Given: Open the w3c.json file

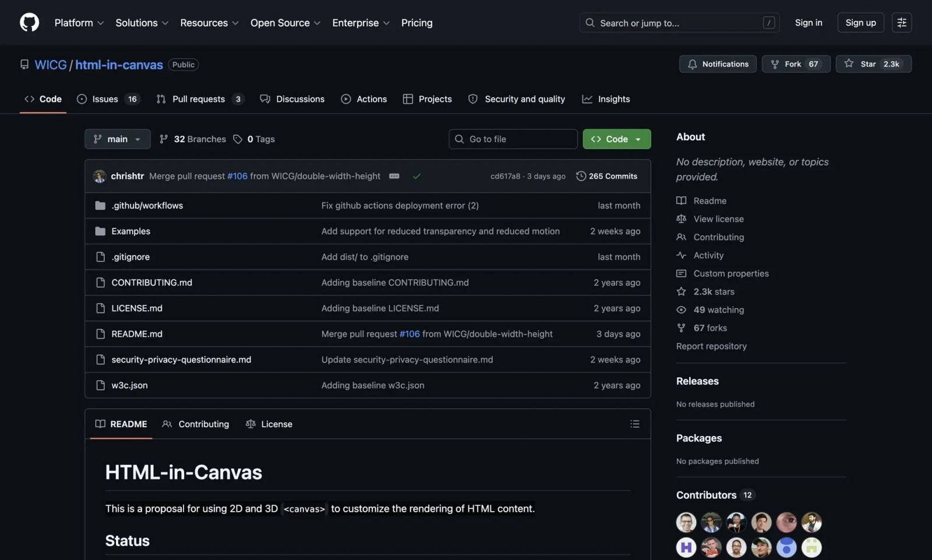Looking at the screenshot, I should pos(129,385).
